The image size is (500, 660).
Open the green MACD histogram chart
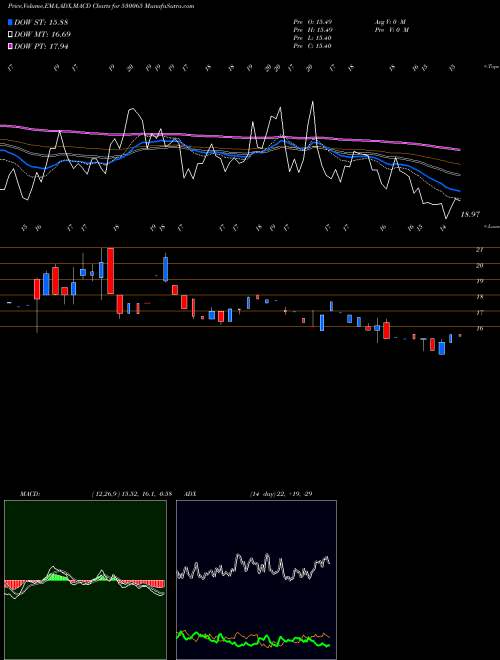(x=85, y=580)
